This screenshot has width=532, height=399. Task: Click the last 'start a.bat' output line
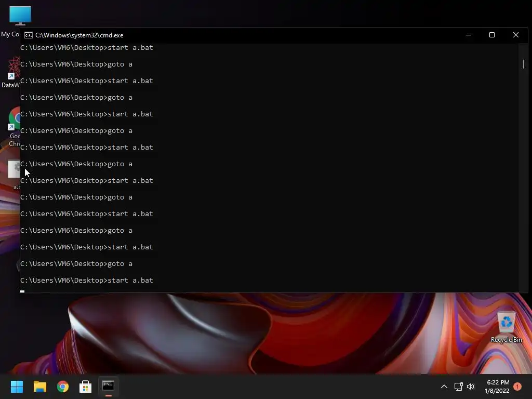click(87, 280)
